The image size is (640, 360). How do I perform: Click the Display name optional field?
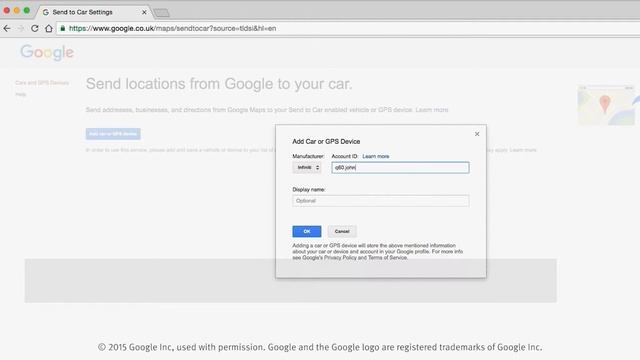pyautogui.click(x=380, y=201)
